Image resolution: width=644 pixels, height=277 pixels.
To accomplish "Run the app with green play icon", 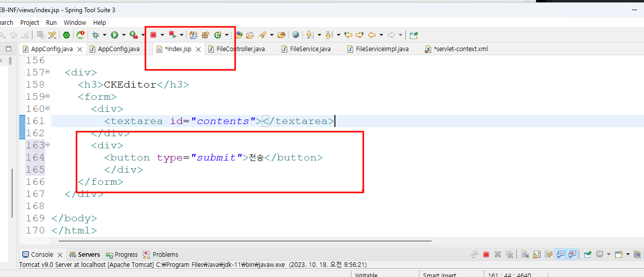I will [115, 35].
